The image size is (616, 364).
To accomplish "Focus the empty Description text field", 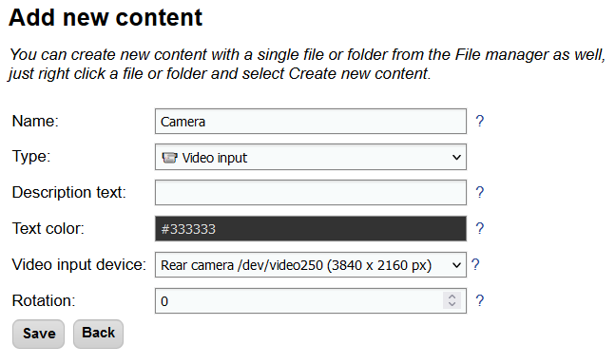I will pyautogui.click(x=311, y=192).
